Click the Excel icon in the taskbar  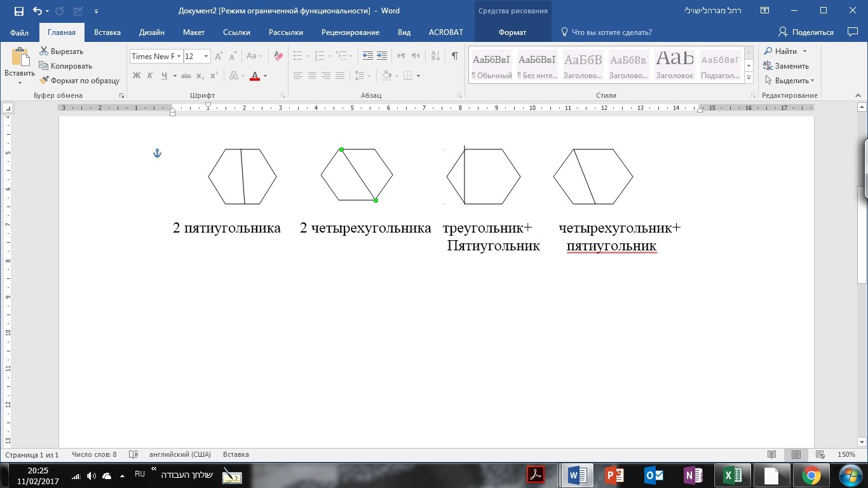coord(732,475)
